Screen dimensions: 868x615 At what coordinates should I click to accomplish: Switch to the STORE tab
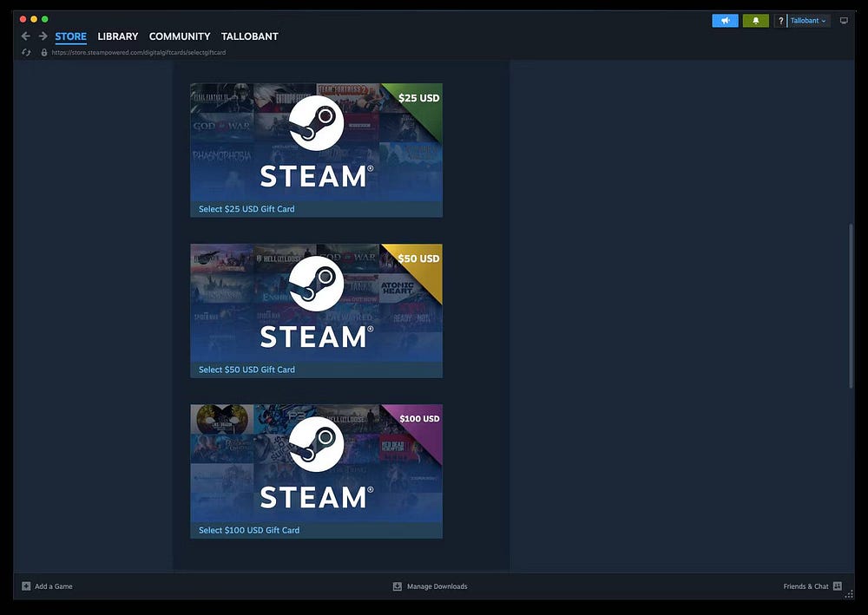coord(70,36)
